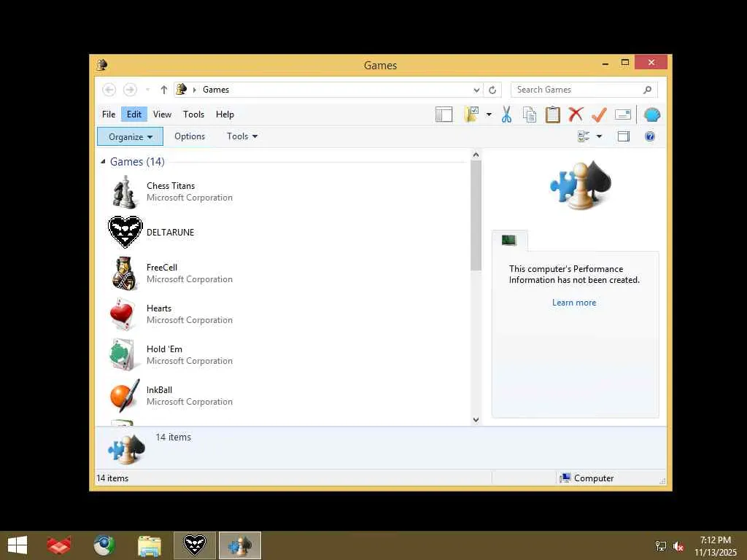This screenshot has height=560, width=747.
Task: Click the Options command button
Action: [x=190, y=136]
